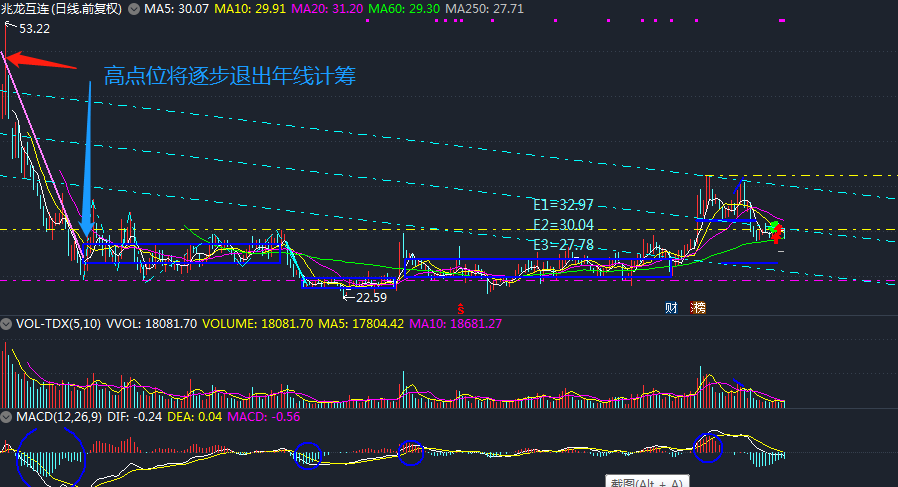
Task: Select the blue annotation text 高点位将逐步退出年线计筹
Action: pyautogui.click(x=230, y=76)
